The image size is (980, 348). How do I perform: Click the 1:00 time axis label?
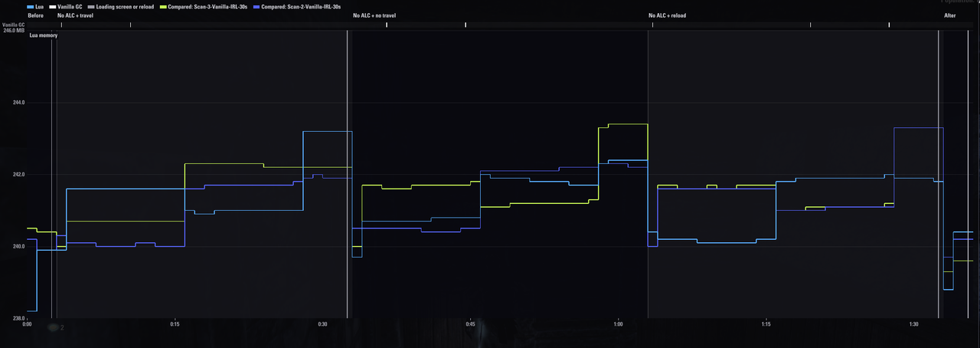coord(618,324)
